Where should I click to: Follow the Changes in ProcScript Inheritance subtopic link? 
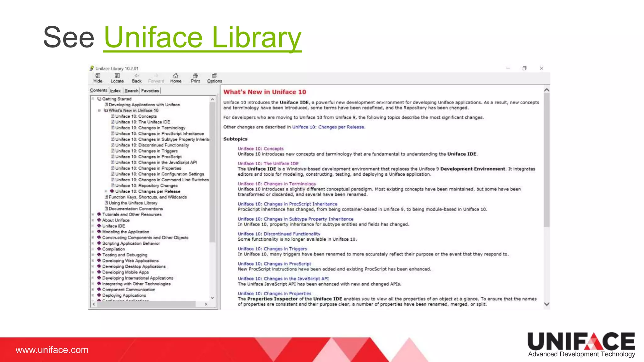[287, 204]
